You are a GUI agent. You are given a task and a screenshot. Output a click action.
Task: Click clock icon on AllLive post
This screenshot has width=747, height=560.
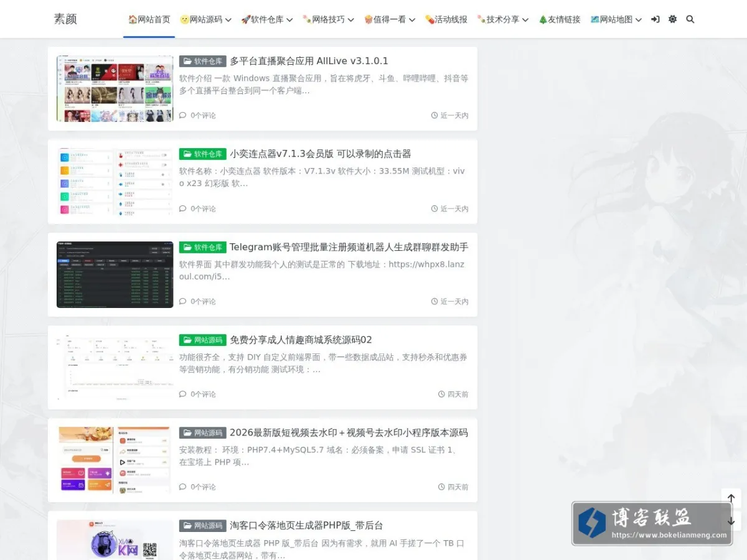pos(435,115)
